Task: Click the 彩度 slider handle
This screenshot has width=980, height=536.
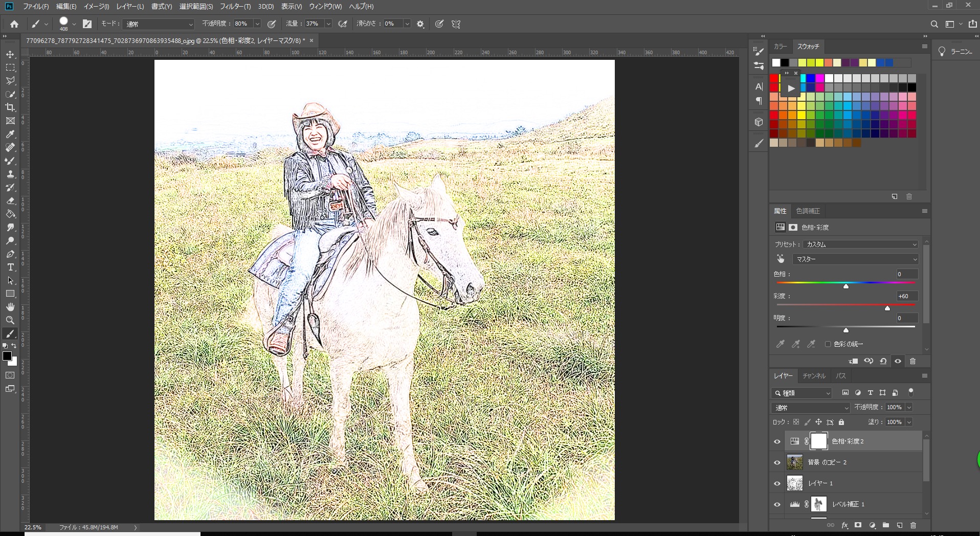Action: click(x=887, y=308)
